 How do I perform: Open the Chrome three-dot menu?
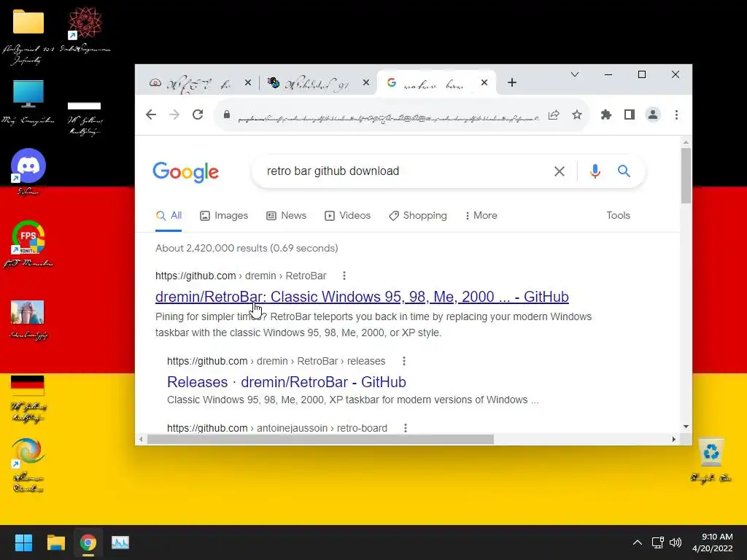676,114
